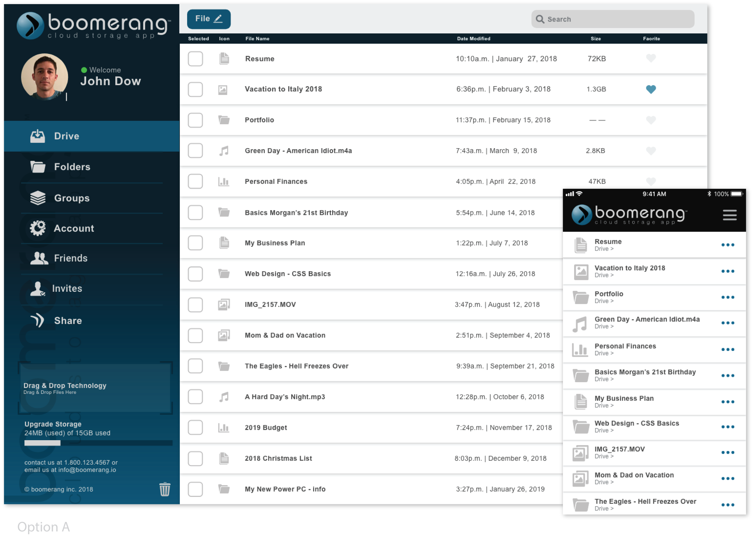Select the Portfolio file checkbox
756x548 pixels.
coord(196,119)
